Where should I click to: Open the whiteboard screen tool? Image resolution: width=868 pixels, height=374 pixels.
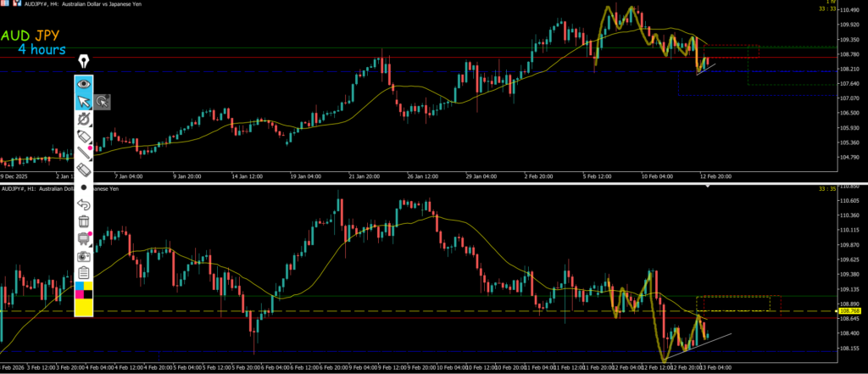[84, 238]
